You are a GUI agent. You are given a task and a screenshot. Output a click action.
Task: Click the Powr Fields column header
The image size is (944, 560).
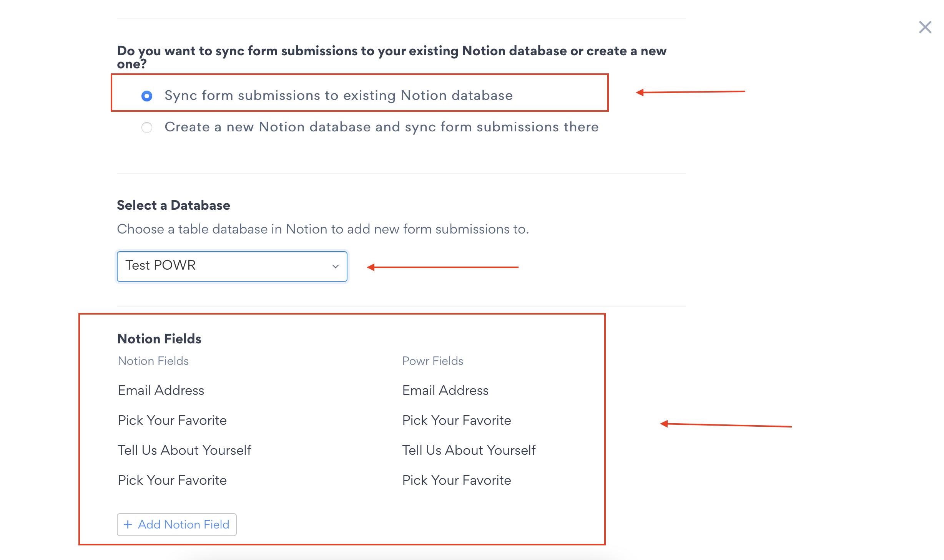tap(433, 361)
